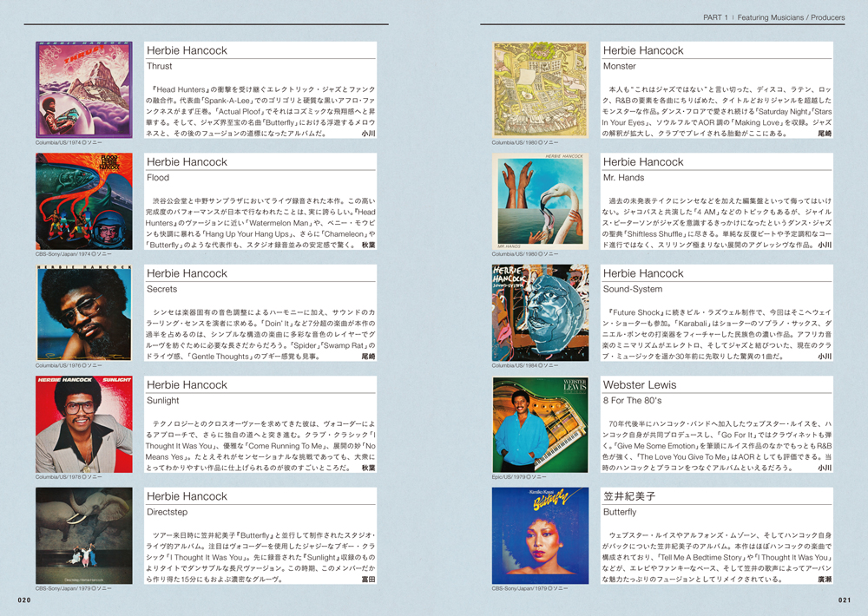The width and height of the screenshot is (868, 616).
Task: Click caption 'CBS-Sony/Japan/1979' under Directstep cover
Action: pyautogui.click(x=74, y=588)
